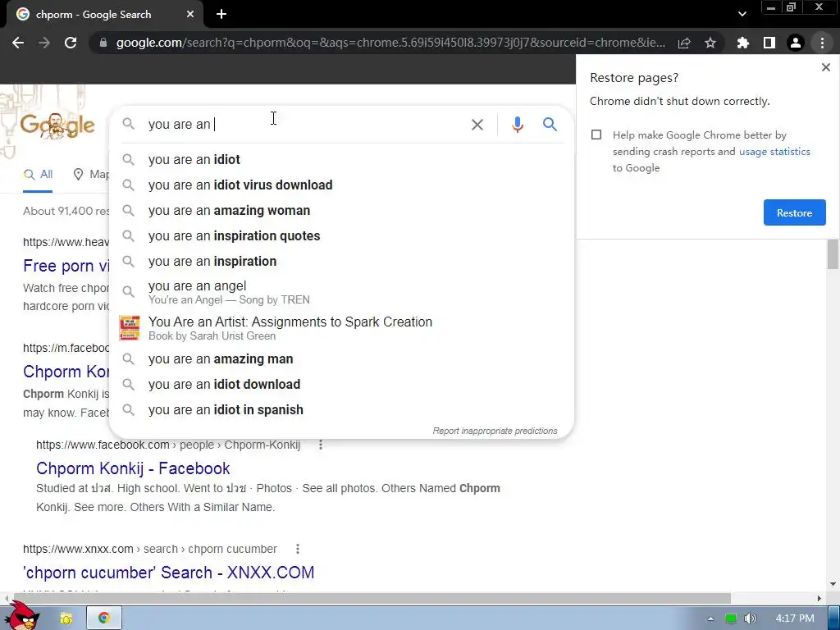Close the chporm Google Search tab
Screen dimensions: 840x630
pos(190,15)
